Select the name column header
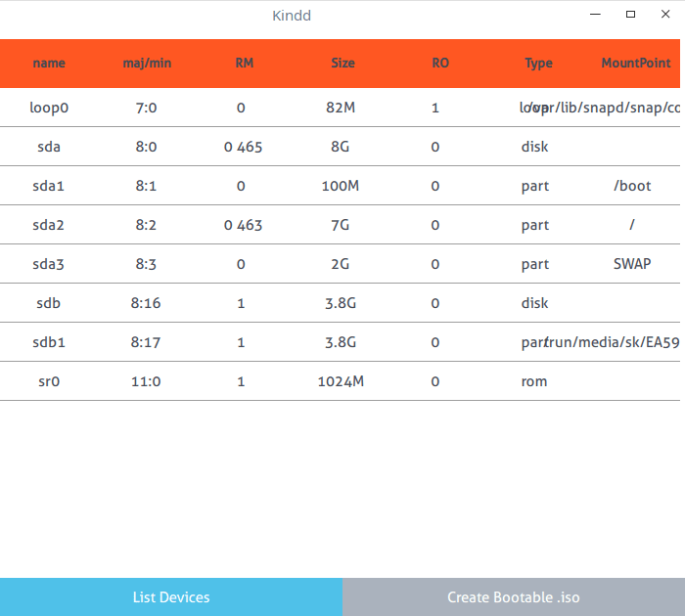 pyautogui.click(x=49, y=64)
